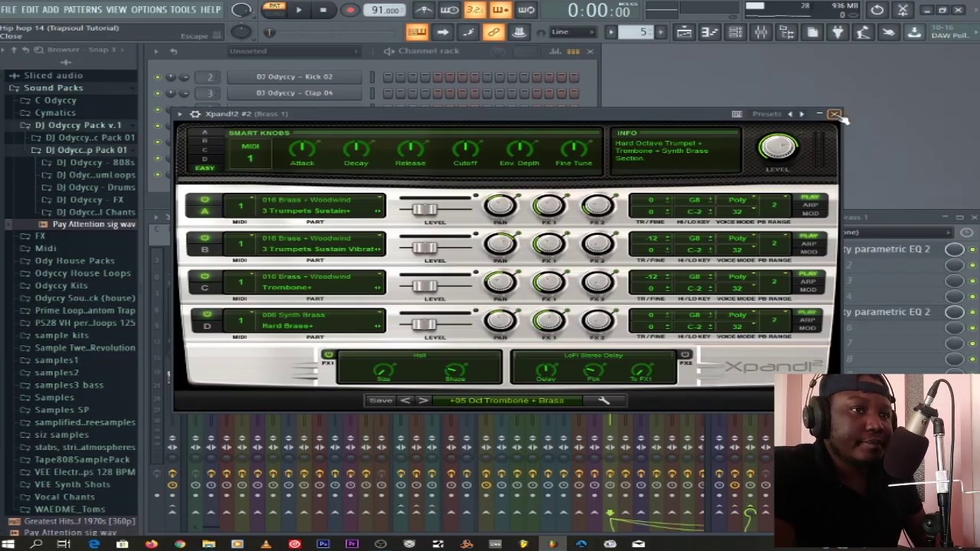
Task: Click the Save preset button in Xpand!2
Action: (381, 400)
